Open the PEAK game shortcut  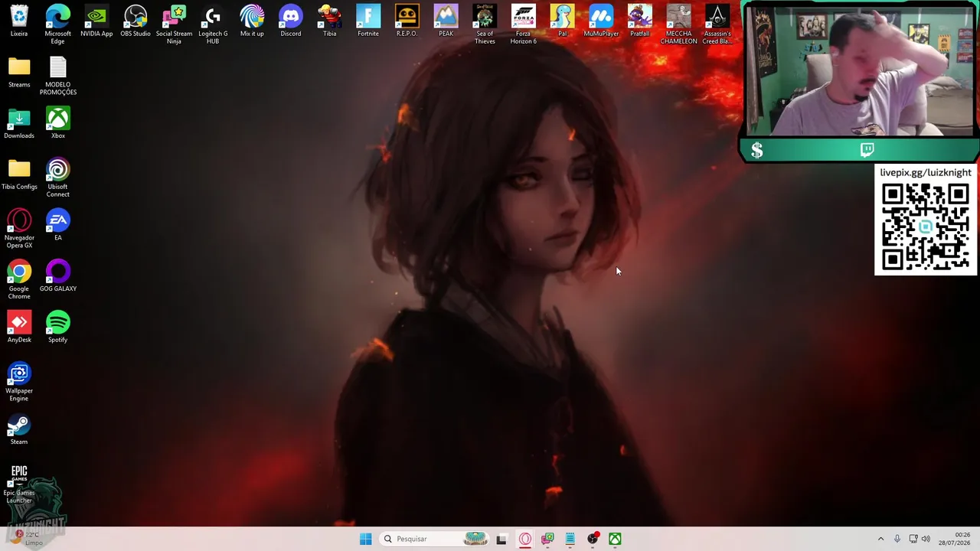(x=446, y=21)
